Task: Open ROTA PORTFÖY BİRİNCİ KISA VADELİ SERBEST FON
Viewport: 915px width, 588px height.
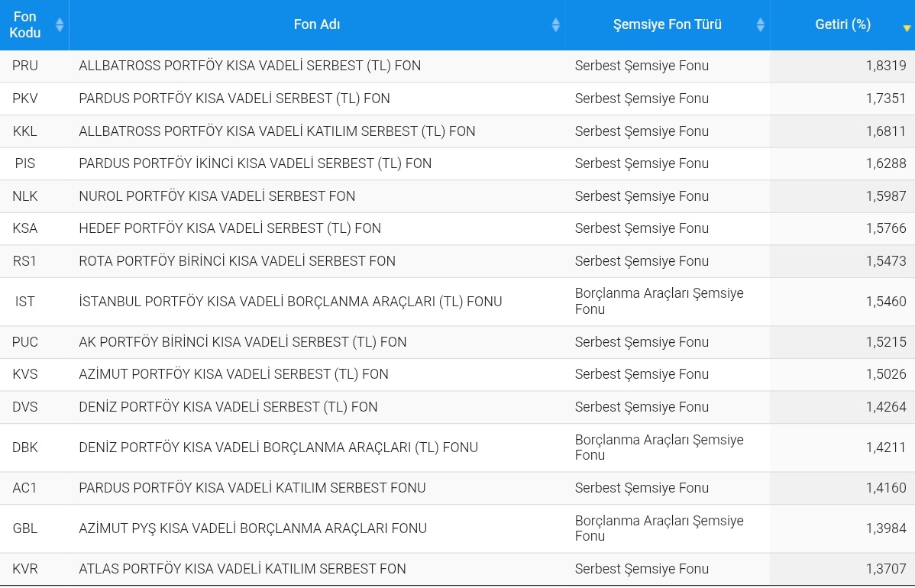Action: (x=237, y=260)
